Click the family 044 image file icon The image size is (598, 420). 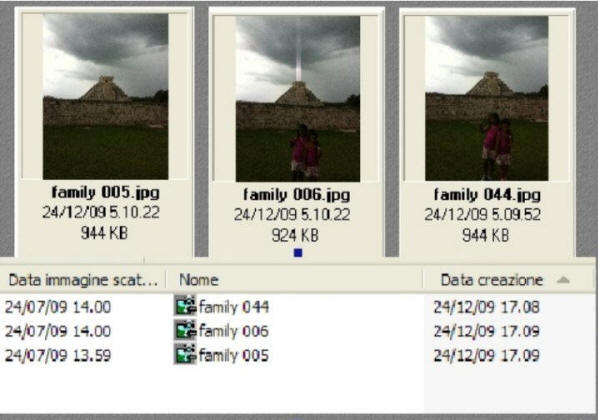pos(185,305)
